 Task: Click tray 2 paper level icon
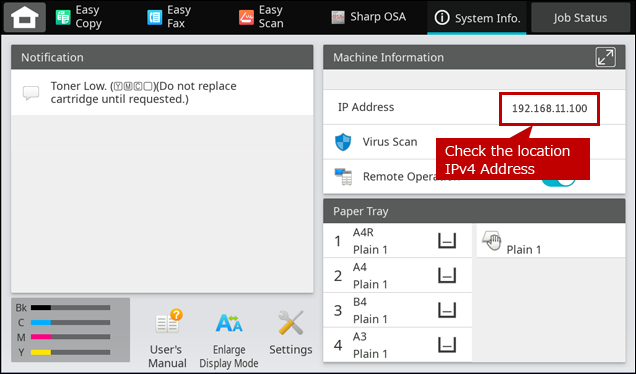pyautogui.click(x=447, y=275)
